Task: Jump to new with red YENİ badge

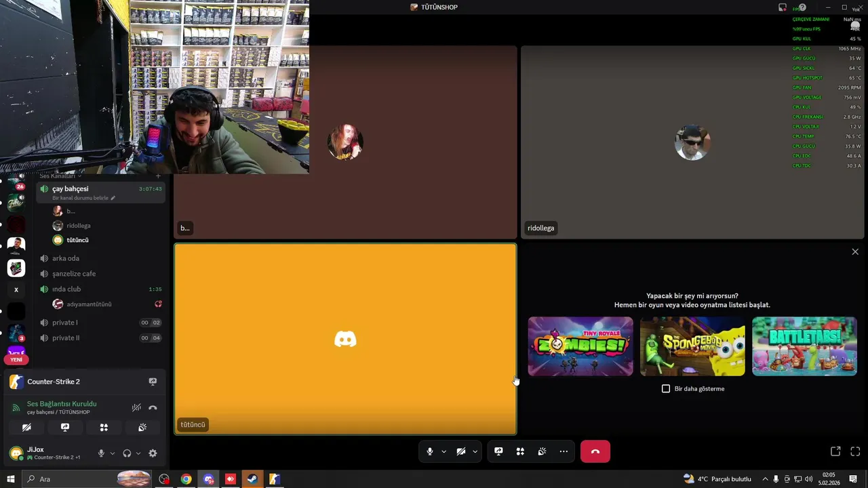Action: (16, 359)
